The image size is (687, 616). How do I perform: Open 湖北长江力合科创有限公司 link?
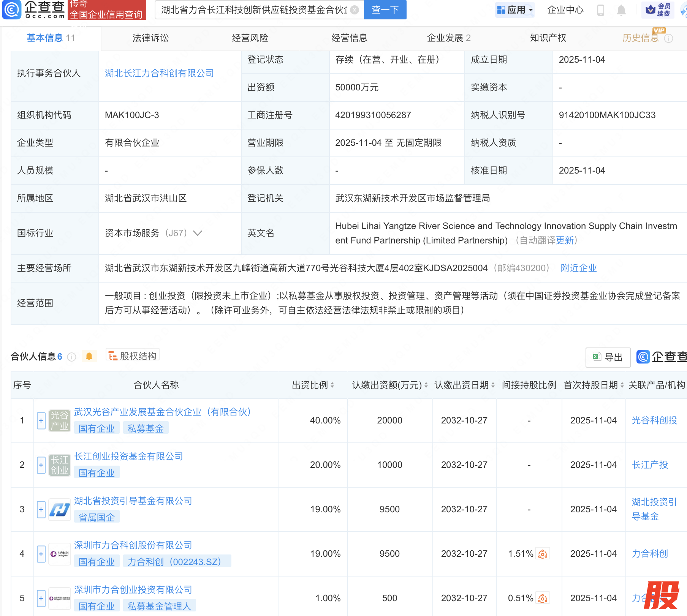tap(159, 73)
